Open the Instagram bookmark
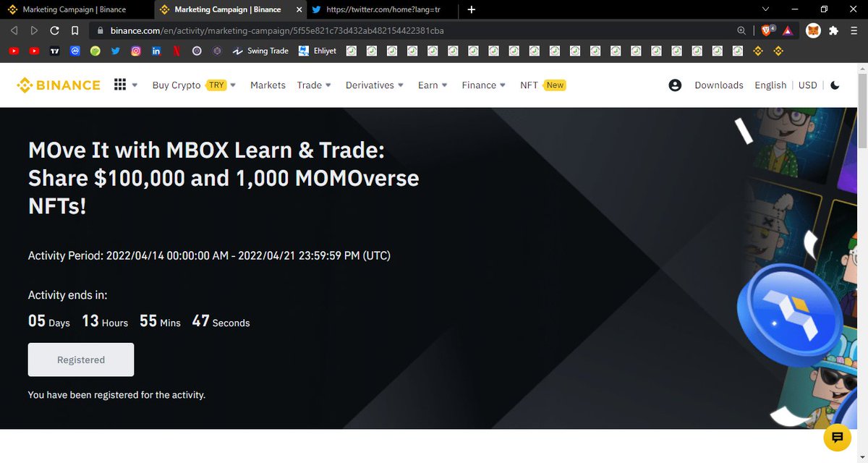 point(135,51)
